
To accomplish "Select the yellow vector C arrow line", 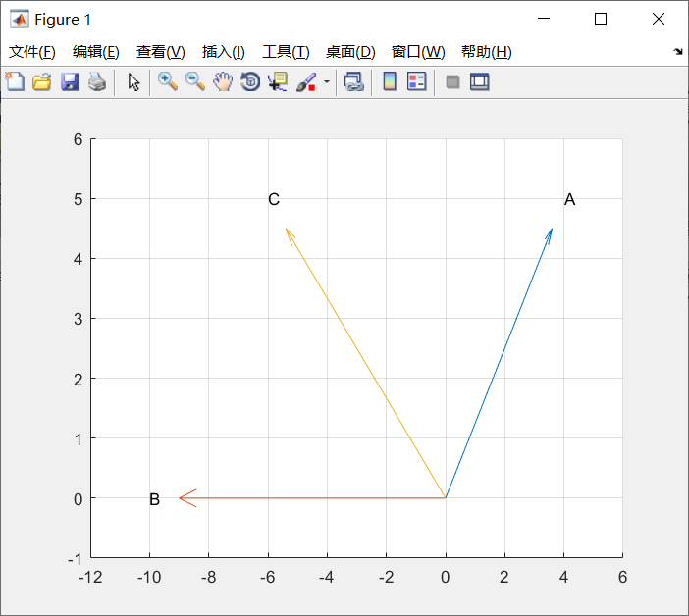I will pos(365,363).
